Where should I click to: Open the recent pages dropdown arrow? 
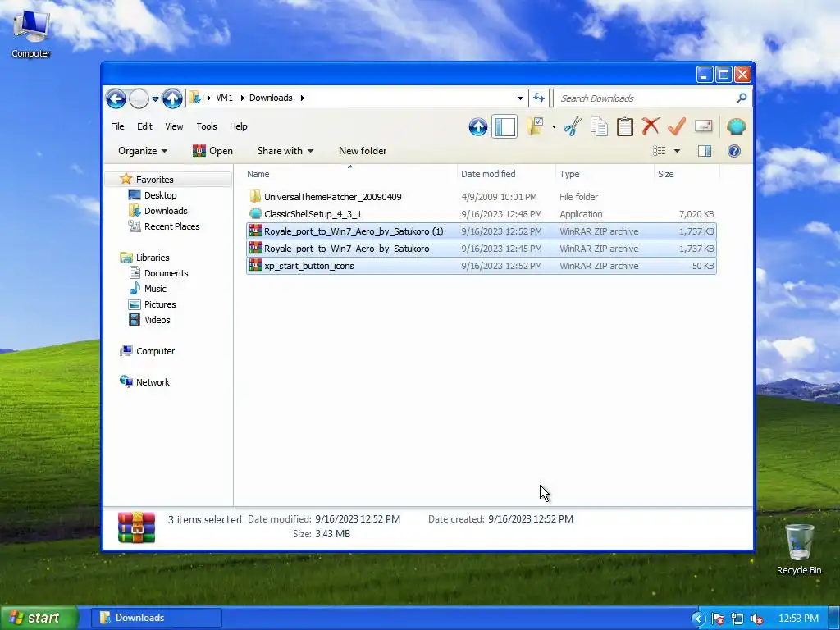pos(155,98)
